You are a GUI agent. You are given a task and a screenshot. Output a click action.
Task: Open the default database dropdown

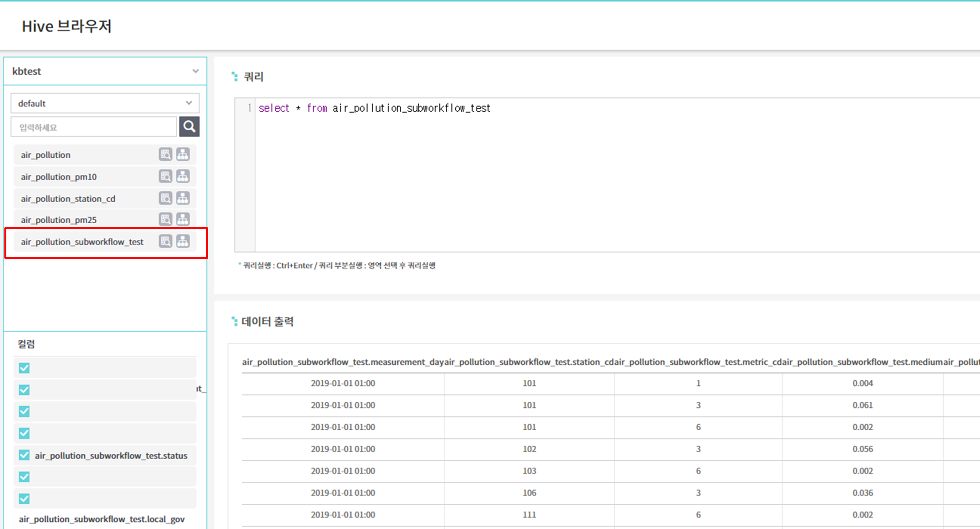click(x=105, y=103)
